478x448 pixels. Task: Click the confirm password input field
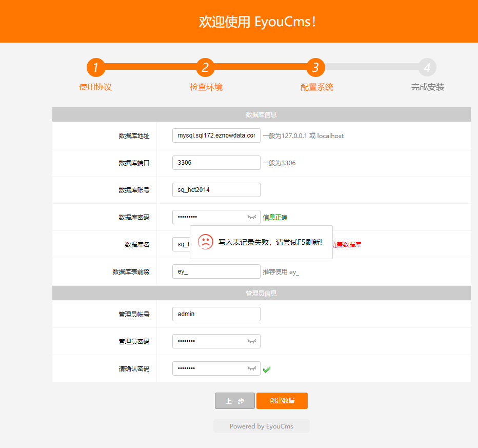(x=216, y=368)
